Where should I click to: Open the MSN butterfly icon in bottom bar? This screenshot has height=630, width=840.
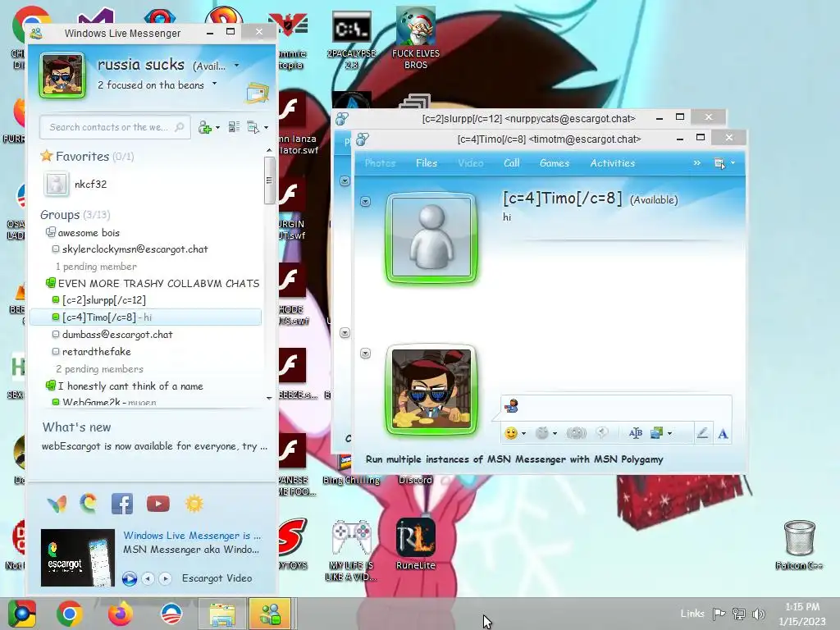pyautogui.click(x=57, y=504)
